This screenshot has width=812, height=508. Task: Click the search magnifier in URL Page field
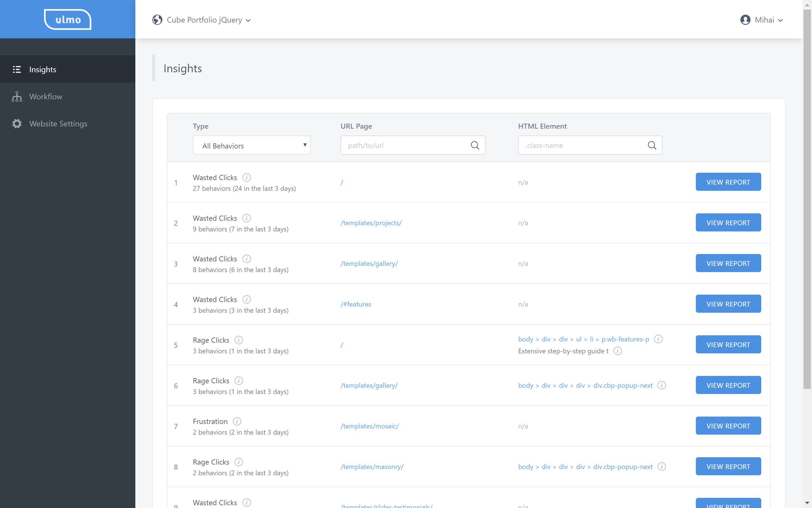[x=475, y=145]
